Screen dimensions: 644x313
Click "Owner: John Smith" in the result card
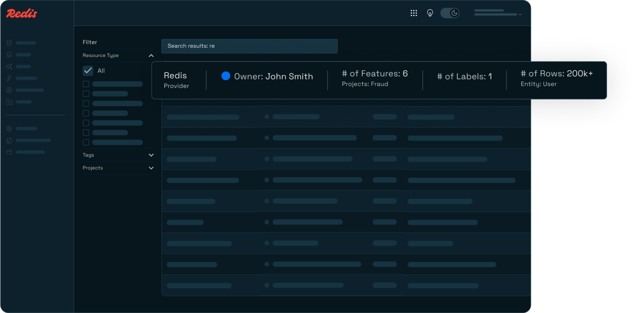[x=274, y=76]
